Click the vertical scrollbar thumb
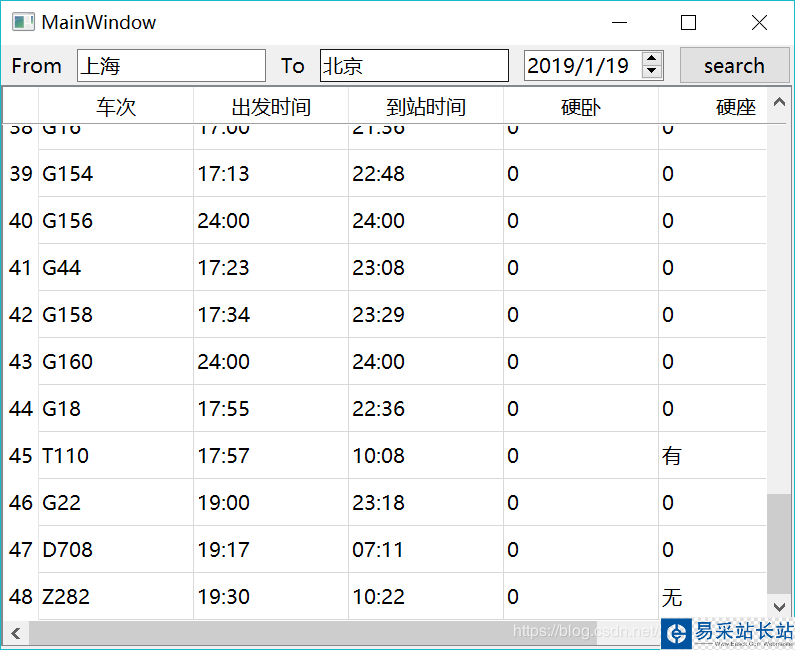The width and height of the screenshot is (795, 650). tap(777, 542)
